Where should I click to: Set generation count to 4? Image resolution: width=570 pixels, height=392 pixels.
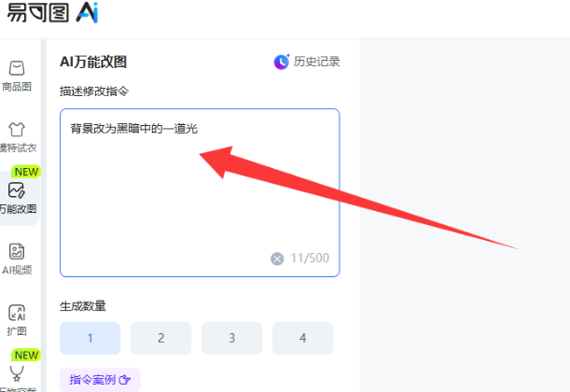(x=303, y=338)
